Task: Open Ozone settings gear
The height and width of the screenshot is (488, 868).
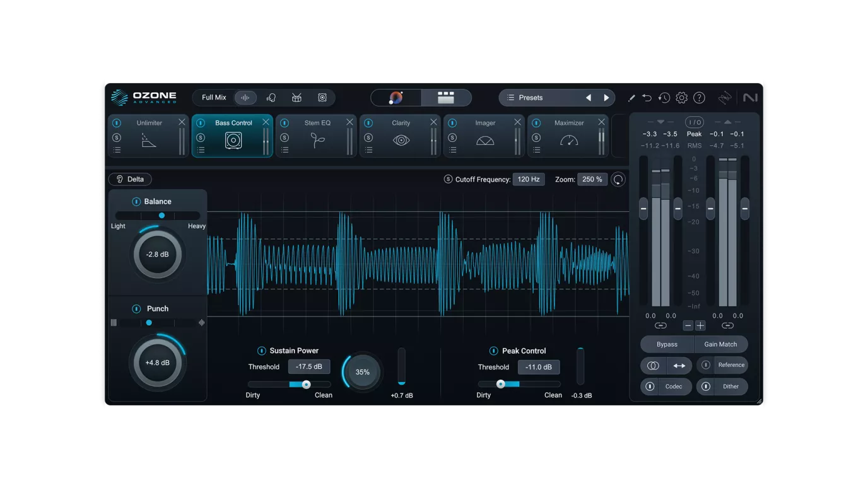Action: (x=681, y=98)
